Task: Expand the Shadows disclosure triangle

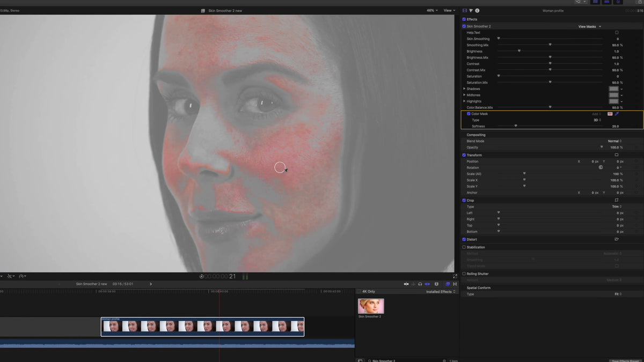Action: click(x=465, y=88)
